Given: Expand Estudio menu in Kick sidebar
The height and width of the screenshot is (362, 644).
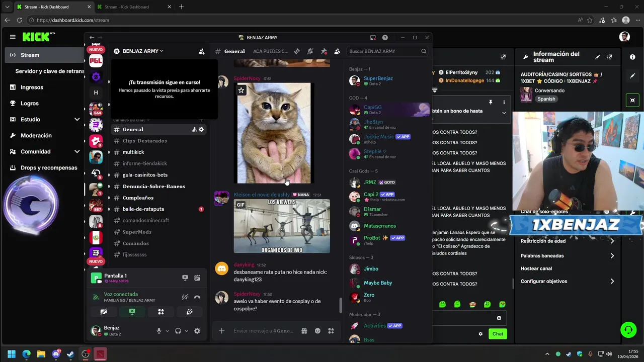Looking at the screenshot, I should click(77, 120).
